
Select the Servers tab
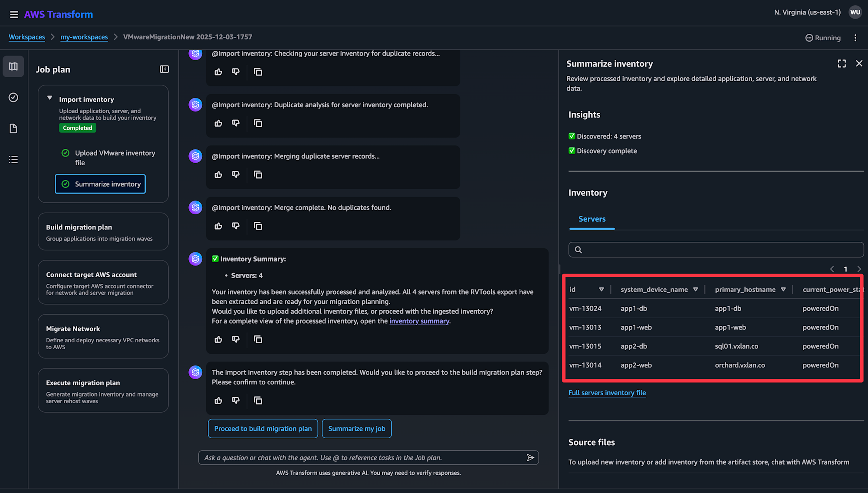(592, 219)
